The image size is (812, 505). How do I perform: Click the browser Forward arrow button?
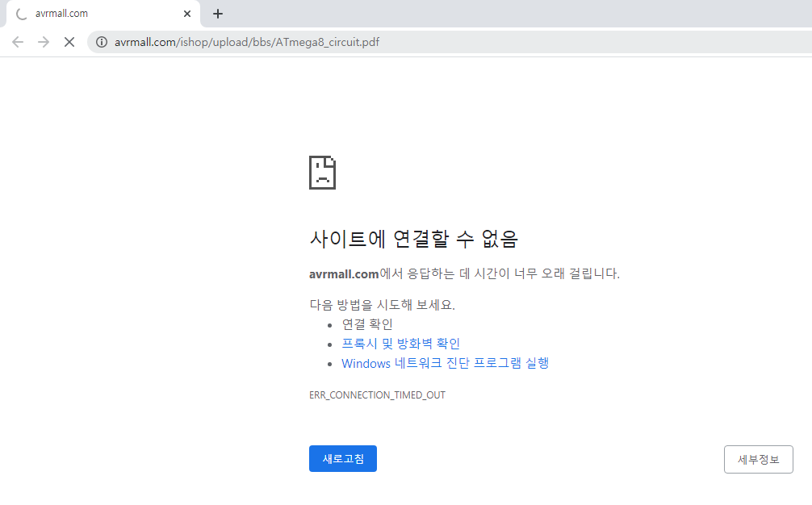pos(44,42)
